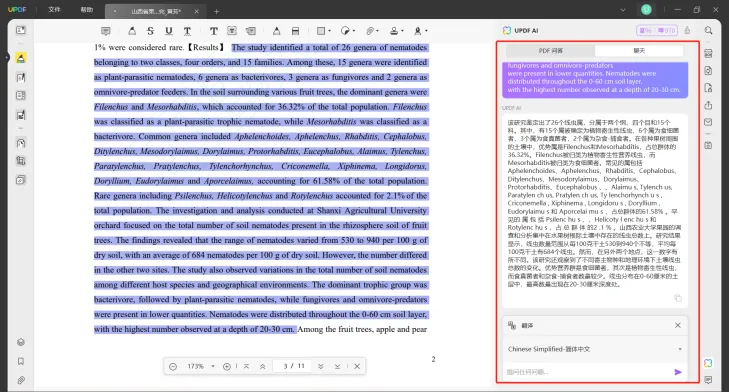Switch to the 聊天 tab
The width and height of the screenshot is (729, 392).
point(639,50)
